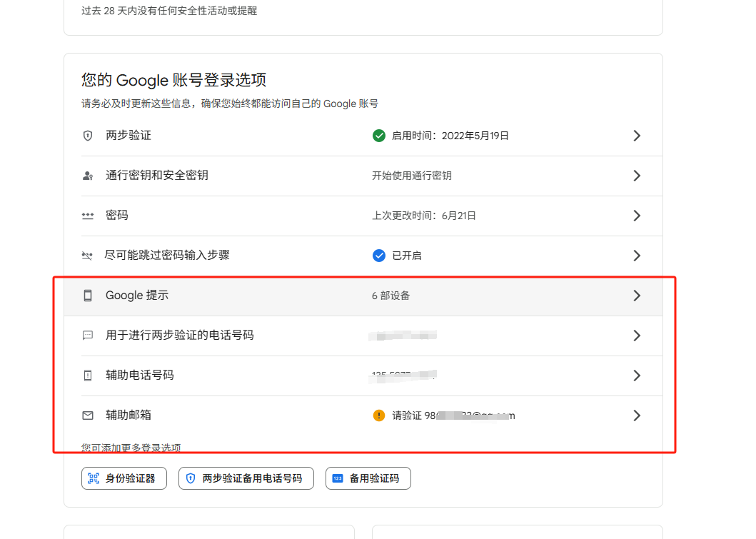Open the 辅助邮箱 row chevron
The image size is (756, 539).
point(637,415)
